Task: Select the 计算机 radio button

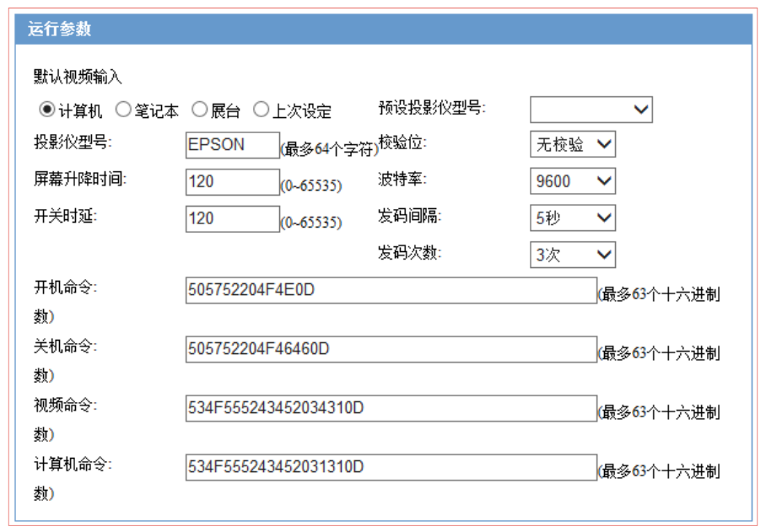Action: click(x=46, y=110)
